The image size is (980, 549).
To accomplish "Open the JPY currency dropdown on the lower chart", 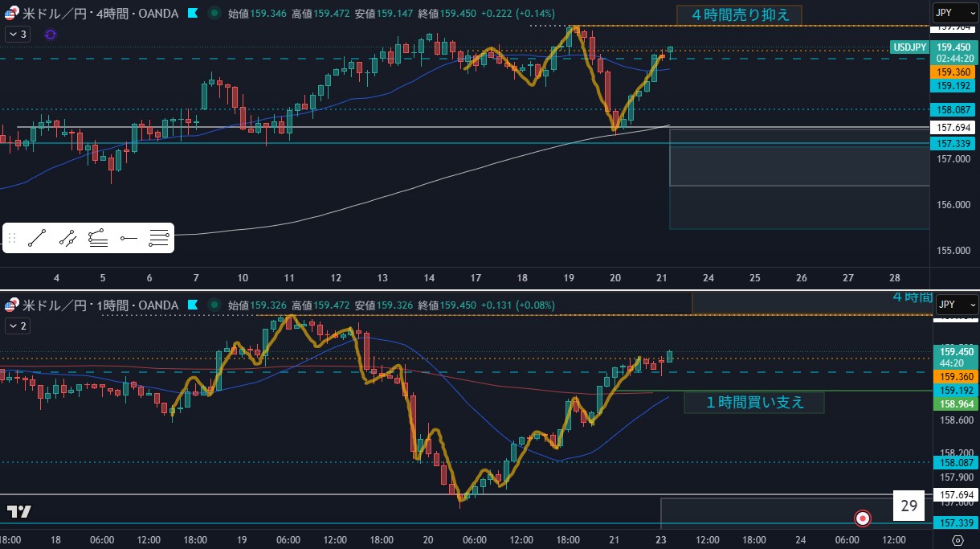I will pyautogui.click(x=955, y=305).
